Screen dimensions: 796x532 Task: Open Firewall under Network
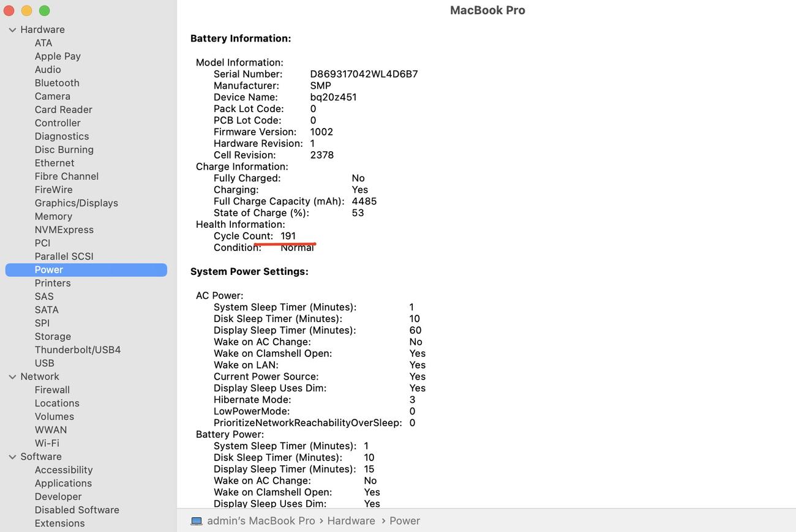(52, 390)
